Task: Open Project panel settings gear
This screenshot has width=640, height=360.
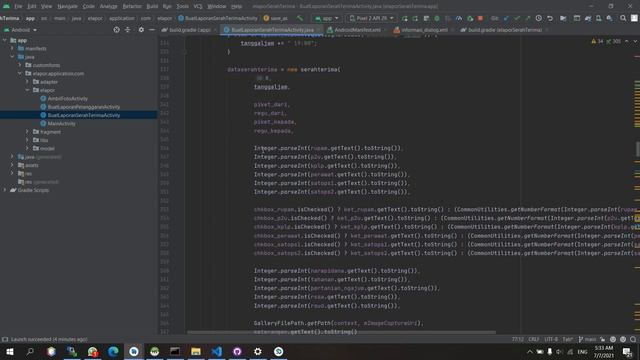Action: pos(141,30)
